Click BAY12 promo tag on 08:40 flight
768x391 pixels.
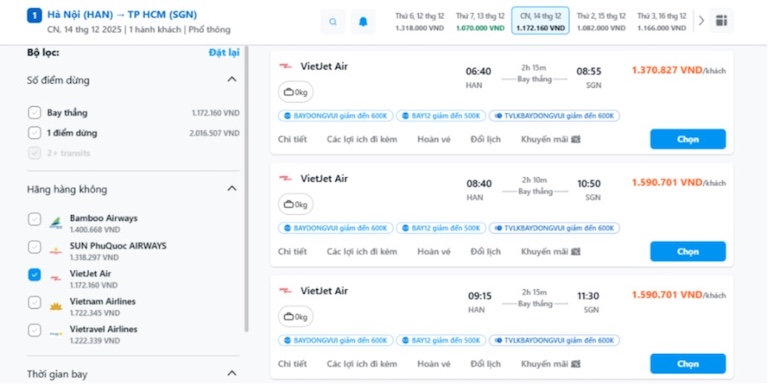tap(441, 228)
